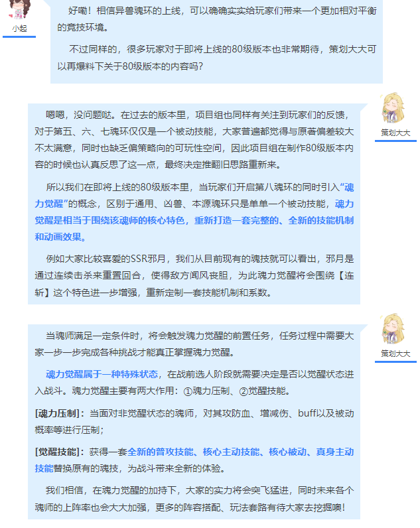Click blue text 全新的普攻技能

(161, 452)
